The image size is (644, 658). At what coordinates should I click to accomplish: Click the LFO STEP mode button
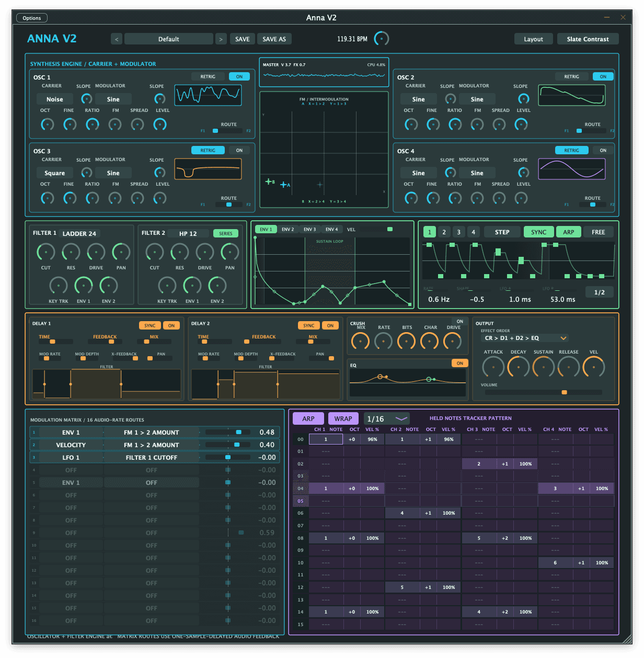(x=502, y=232)
